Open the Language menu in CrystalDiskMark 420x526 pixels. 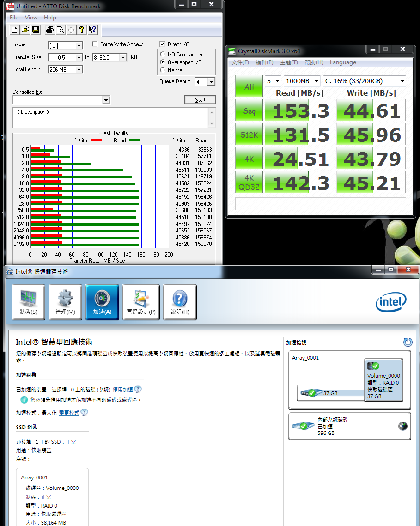click(343, 62)
